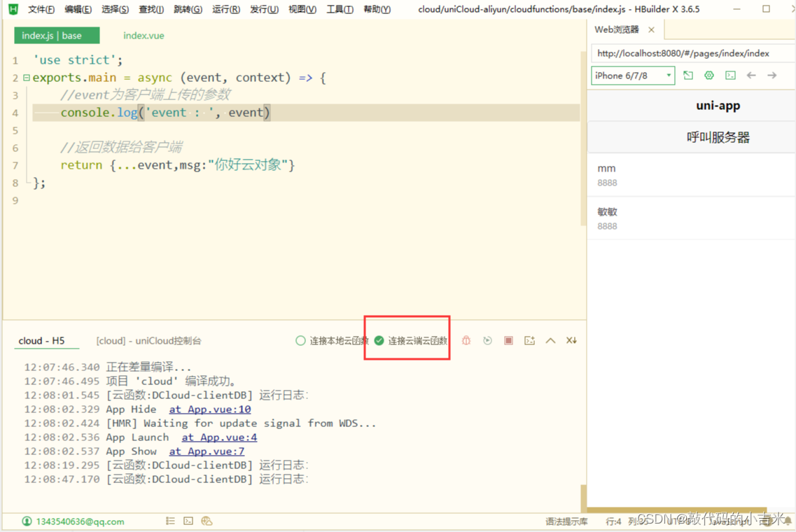Click the uni-app title in preview
The width and height of the screenshot is (796, 532).
[x=718, y=106]
